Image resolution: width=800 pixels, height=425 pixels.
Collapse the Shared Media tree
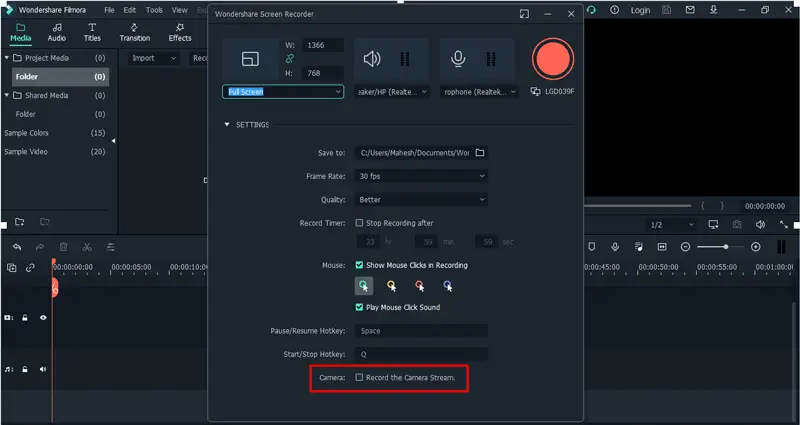pos(7,95)
